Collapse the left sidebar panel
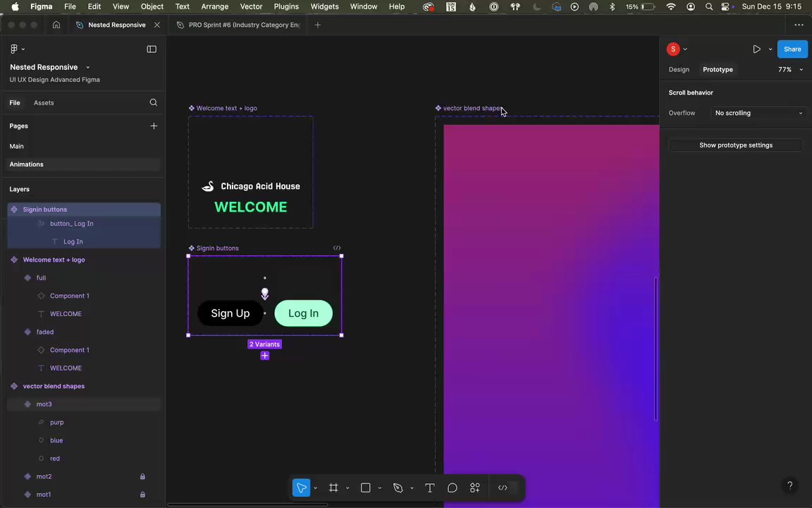 pos(152,49)
